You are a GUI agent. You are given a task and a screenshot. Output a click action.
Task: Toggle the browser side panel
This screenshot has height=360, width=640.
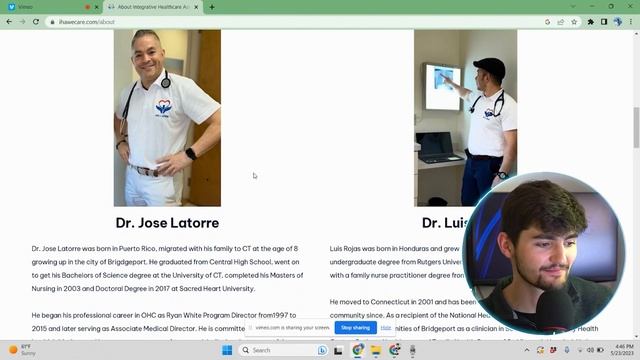click(x=604, y=22)
